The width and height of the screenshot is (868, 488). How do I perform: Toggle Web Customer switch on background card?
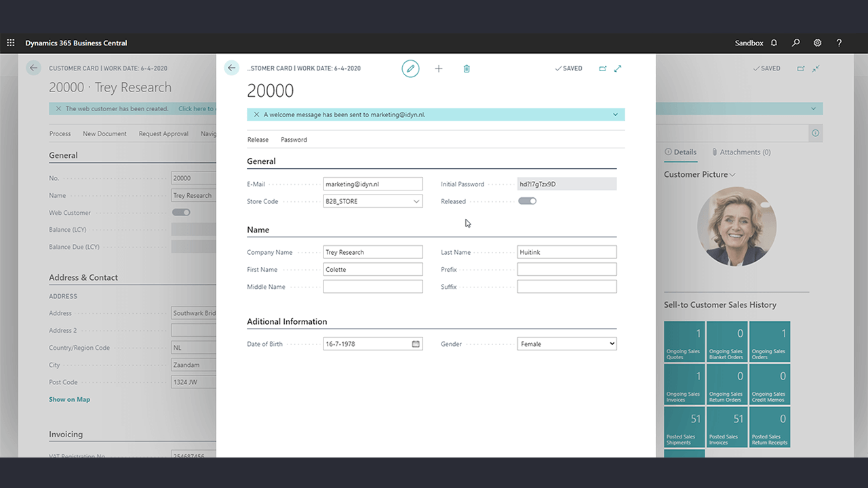(x=181, y=212)
